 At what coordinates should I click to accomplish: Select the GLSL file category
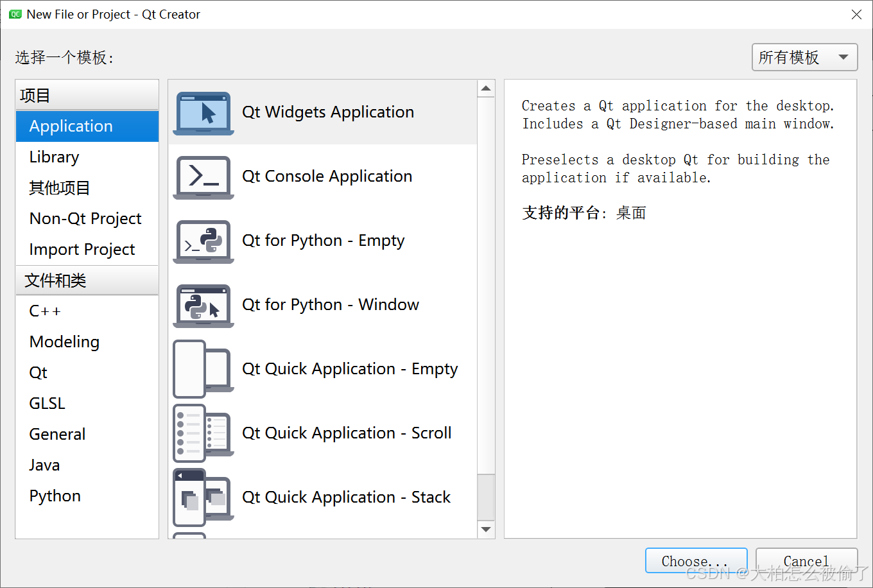click(48, 404)
